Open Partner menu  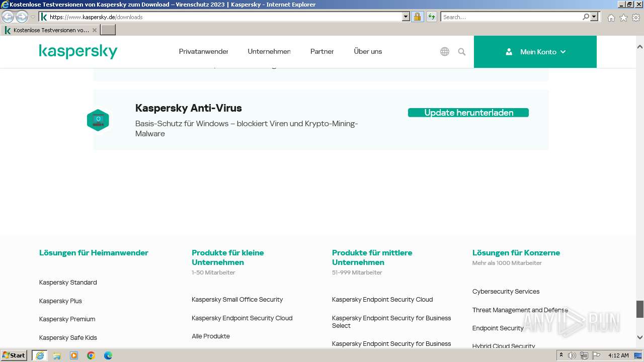(322, 51)
